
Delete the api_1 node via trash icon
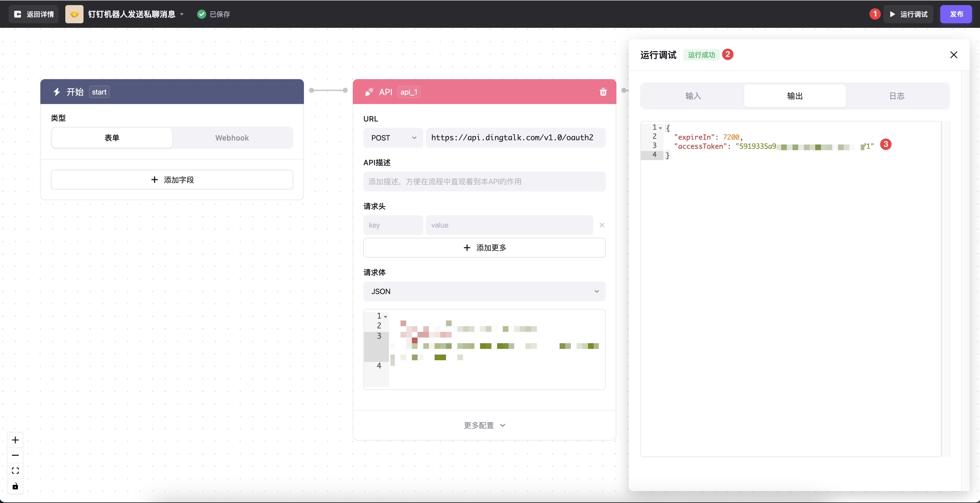point(603,92)
